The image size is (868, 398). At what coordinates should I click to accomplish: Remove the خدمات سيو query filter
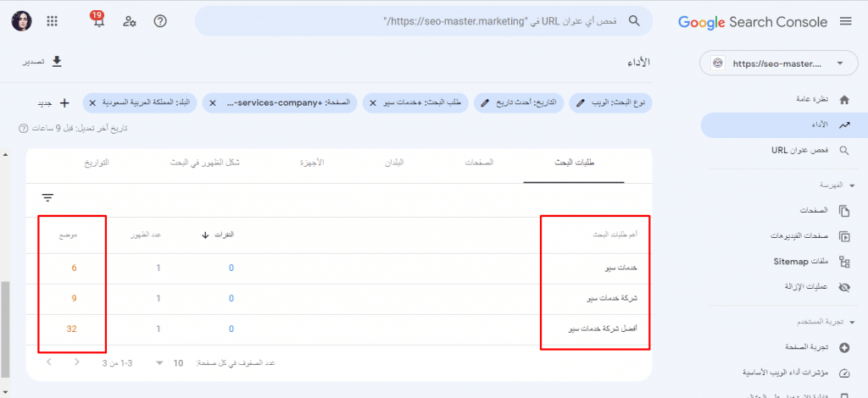pyautogui.click(x=373, y=102)
